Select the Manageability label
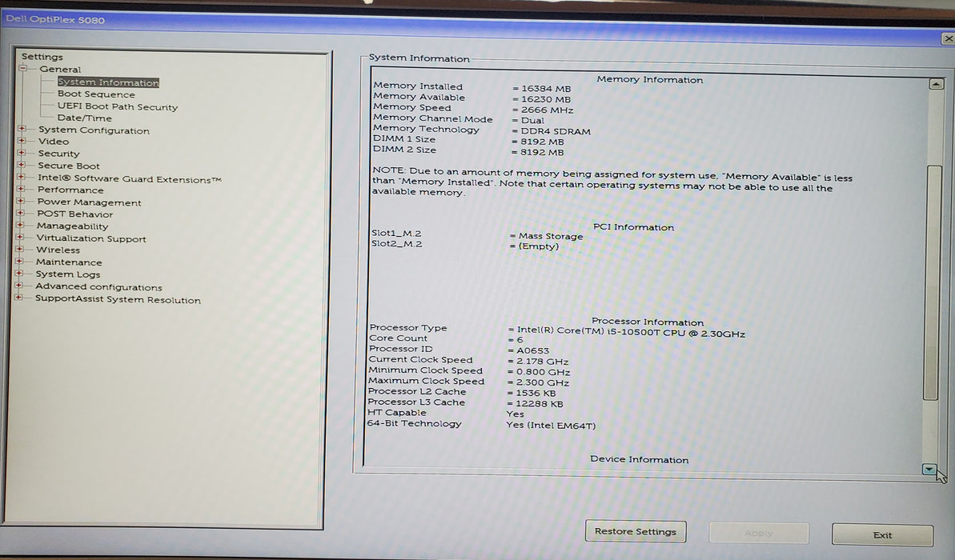This screenshot has width=955, height=560. pos(72,226)
